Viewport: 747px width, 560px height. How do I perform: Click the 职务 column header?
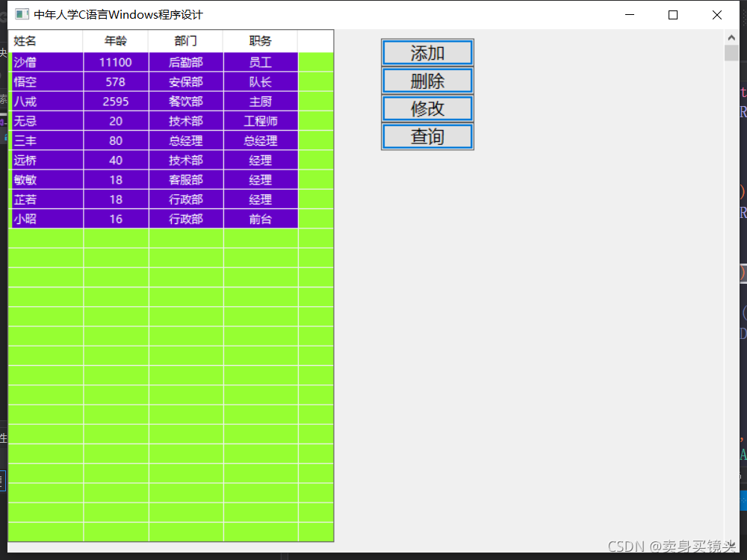point(260,41)
